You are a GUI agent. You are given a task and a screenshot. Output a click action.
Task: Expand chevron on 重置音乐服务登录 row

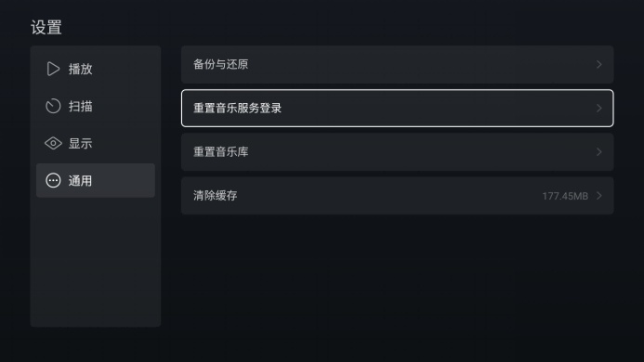click(x=598, y=108)
